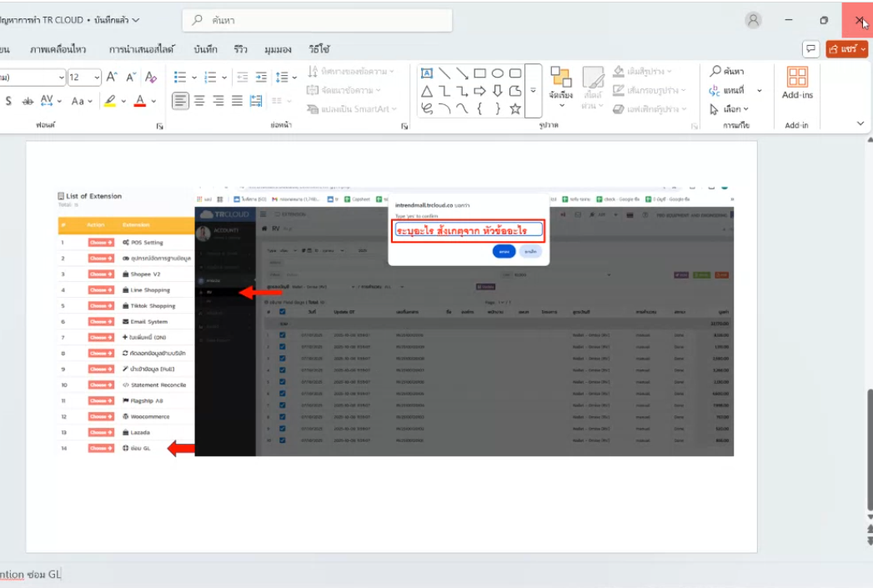
Task: Click the user account icon in title bar
Action: pos(754,20)
